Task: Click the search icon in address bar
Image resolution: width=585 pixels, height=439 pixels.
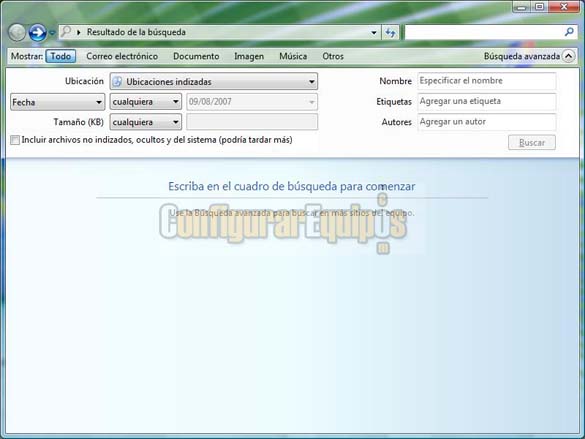Action: click(66, 32)
